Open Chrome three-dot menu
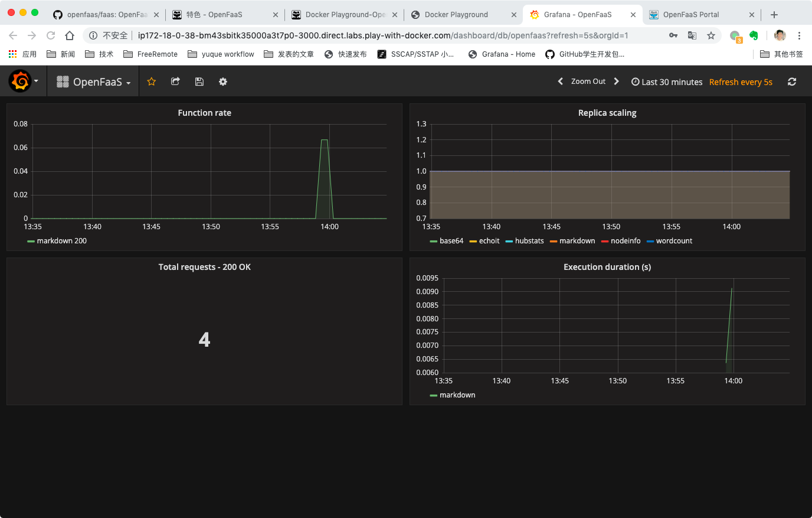This screenshot has width=812, height=518. pos(799,35)
